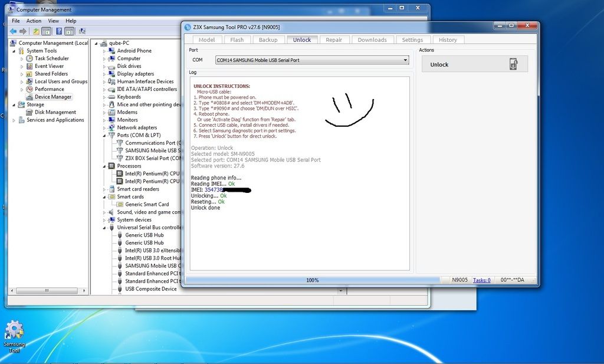Image resolution: width=604 pixels, height=364 pixels.
Task: Open the Action menu
Action: coord(34,21)
